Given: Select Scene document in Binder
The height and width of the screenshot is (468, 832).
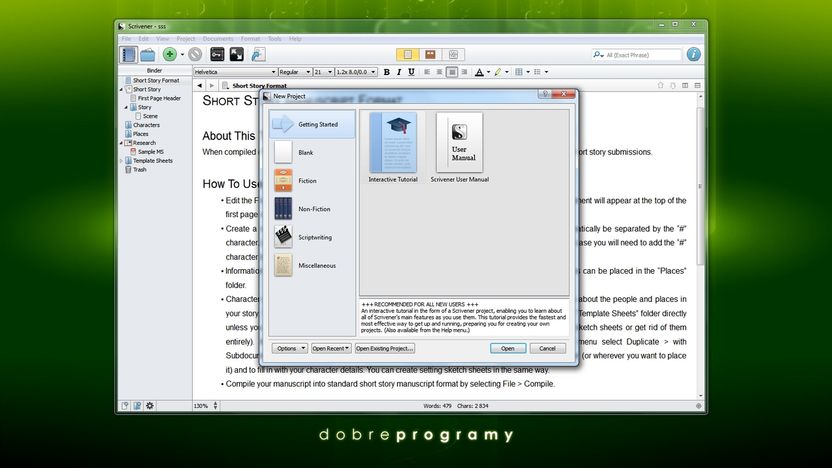Looking at the screenshot, I should click(150, 116).
